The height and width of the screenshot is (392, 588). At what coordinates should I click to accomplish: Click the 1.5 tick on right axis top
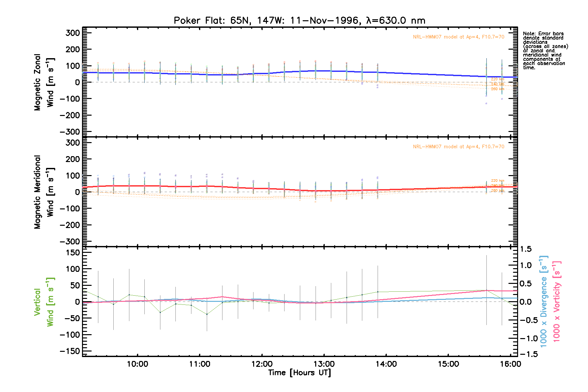(x=526, y=249)
